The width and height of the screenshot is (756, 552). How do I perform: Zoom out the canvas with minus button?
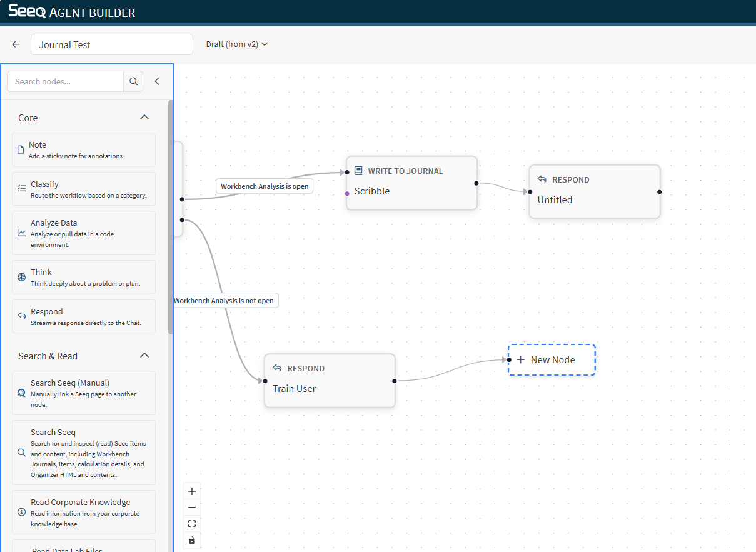(x=192, y=508)
